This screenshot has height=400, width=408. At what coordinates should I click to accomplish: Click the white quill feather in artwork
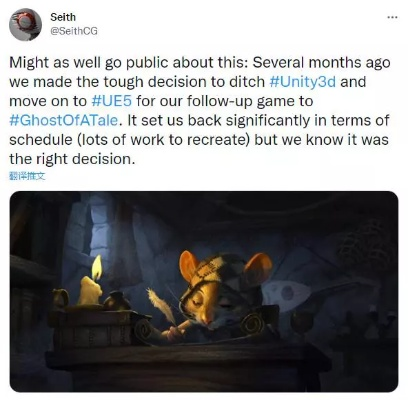[161, 305]
